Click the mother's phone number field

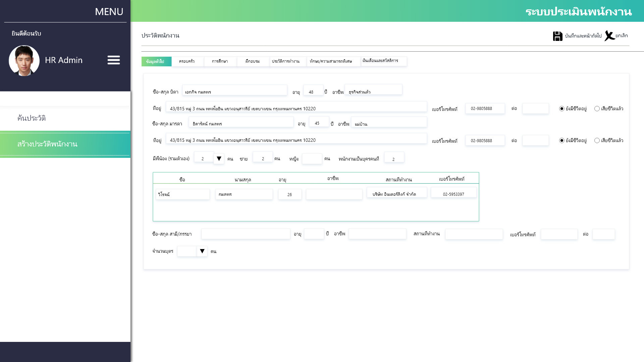point(485,140)
